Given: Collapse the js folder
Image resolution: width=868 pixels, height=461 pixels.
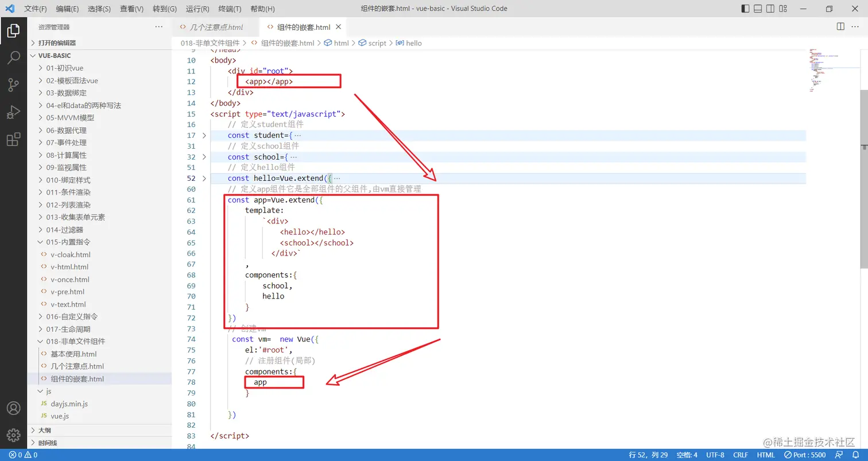Looking at the screenshot, I should (x=99, y=391).
